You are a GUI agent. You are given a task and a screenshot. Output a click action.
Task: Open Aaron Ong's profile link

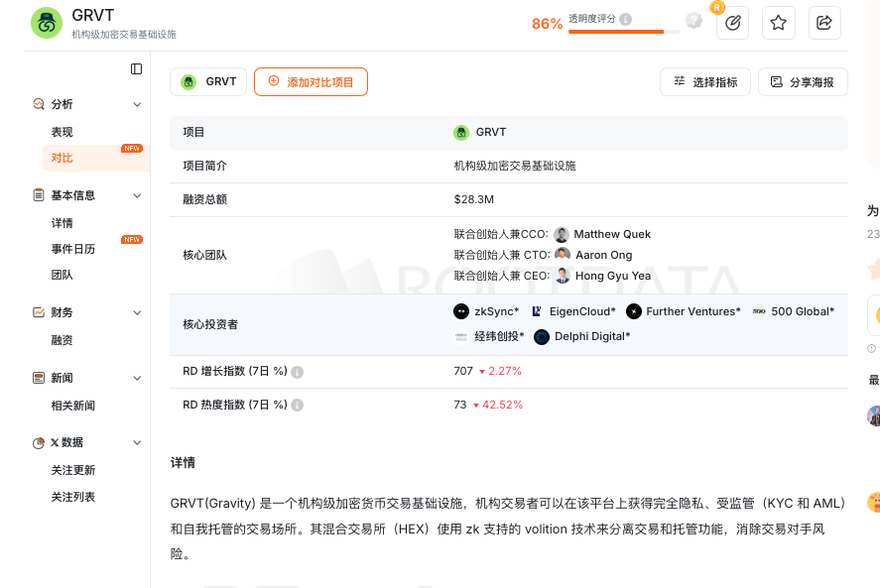click(x=604, y=255)
